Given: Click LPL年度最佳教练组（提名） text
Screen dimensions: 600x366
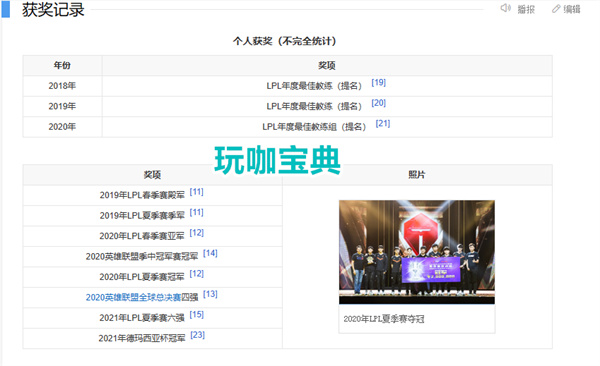Looking at the screenshot, I should (314, 127).
